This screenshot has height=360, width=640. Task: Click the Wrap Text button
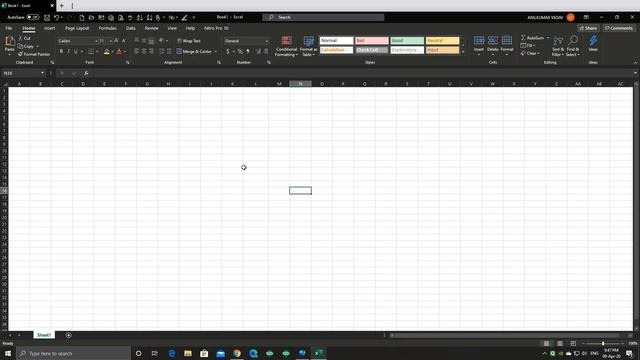point(189,41)
